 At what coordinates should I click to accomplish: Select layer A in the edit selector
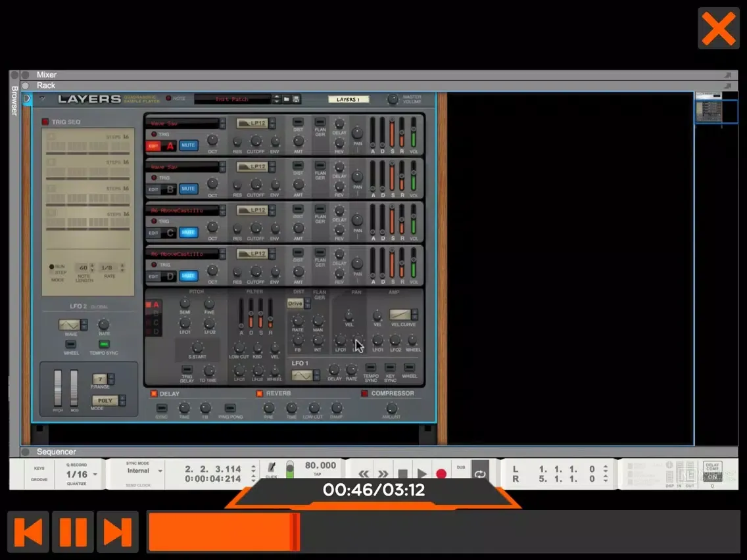[x=153, y=305]
